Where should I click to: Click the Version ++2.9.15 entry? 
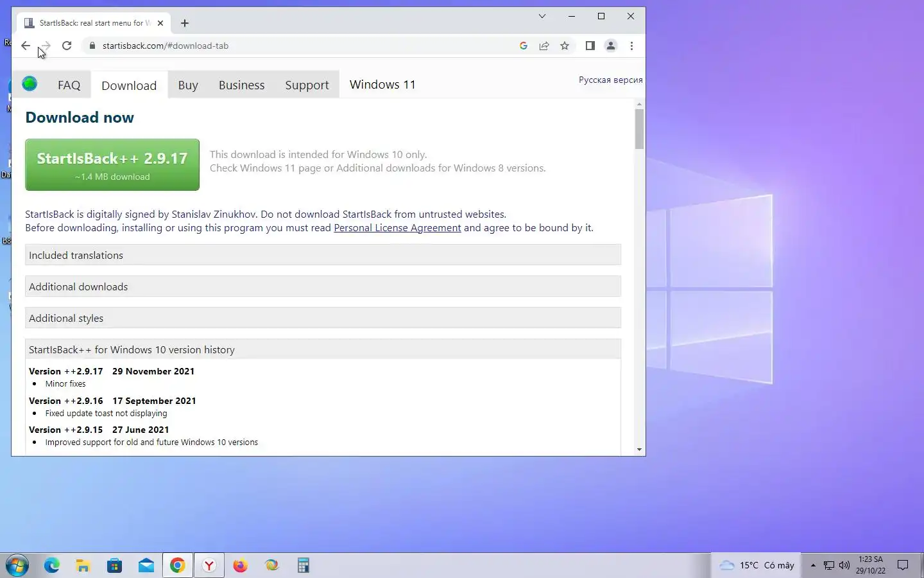99,430
